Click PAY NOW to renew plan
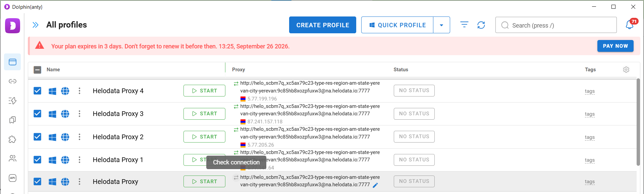The image size is (644, 194). coord(615,46)
